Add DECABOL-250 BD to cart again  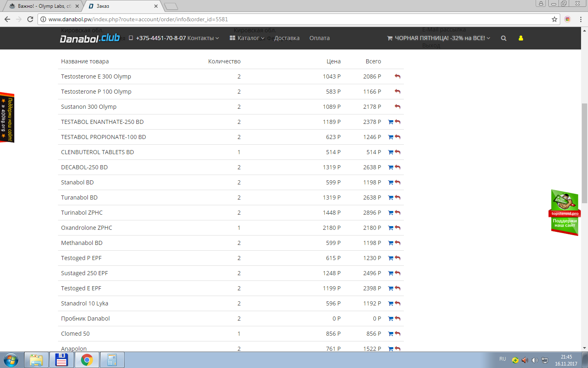click(391, 167)
